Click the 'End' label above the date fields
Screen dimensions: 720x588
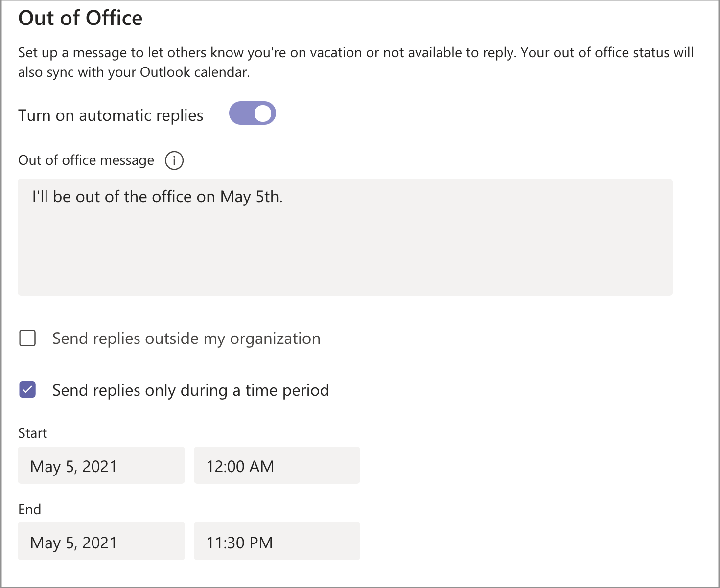(x=30, y=510)
